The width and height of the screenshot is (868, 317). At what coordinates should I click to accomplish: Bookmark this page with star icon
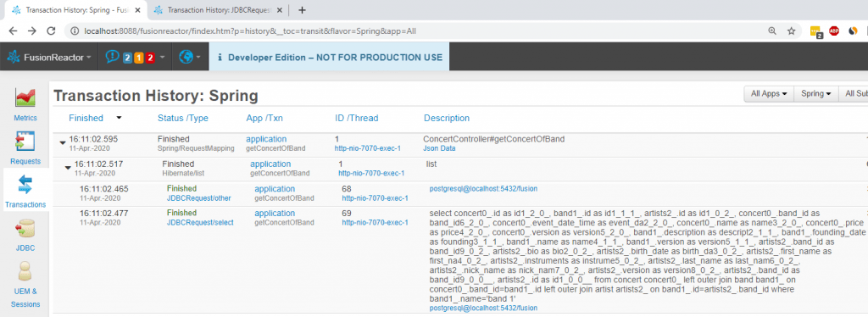pos(792,31)
